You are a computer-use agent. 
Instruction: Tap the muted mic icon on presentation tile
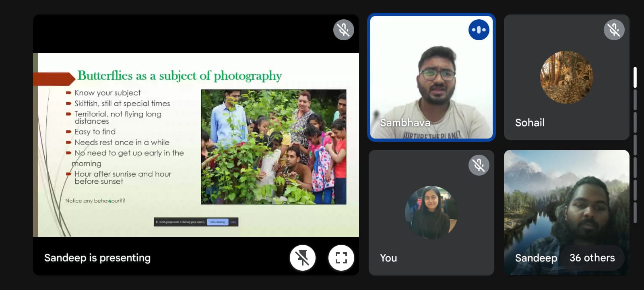click(343, 30)
